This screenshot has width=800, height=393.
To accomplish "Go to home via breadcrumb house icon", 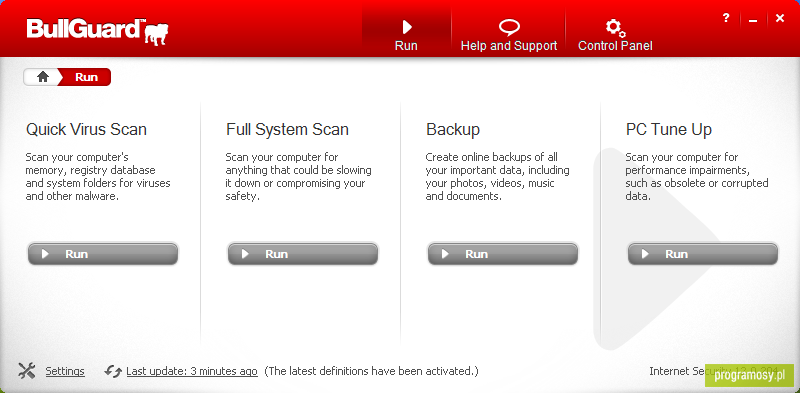I will click(x=43, y=77).
